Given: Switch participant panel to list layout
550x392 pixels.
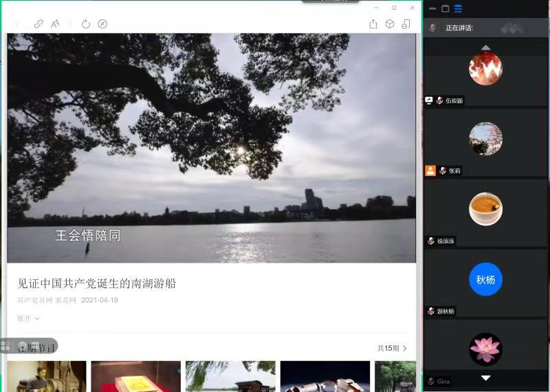Looking at the screenshot, I should click(458, 9).
